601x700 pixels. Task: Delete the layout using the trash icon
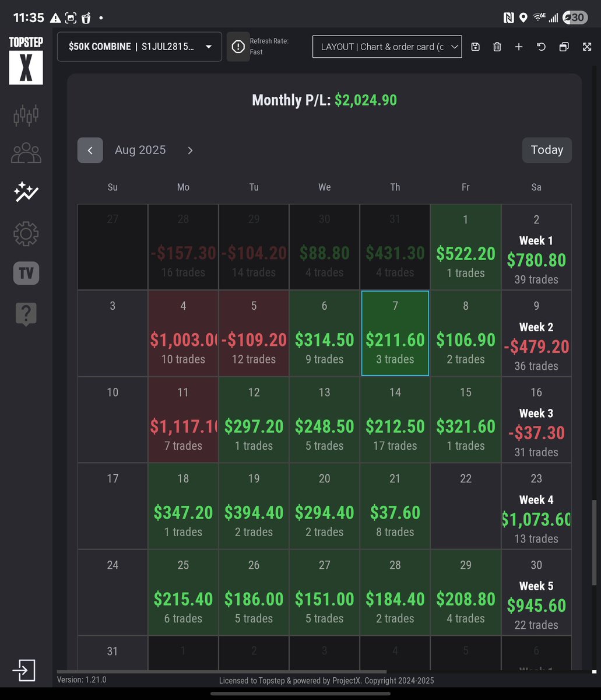pyautogui.click(x=497, y=47)
